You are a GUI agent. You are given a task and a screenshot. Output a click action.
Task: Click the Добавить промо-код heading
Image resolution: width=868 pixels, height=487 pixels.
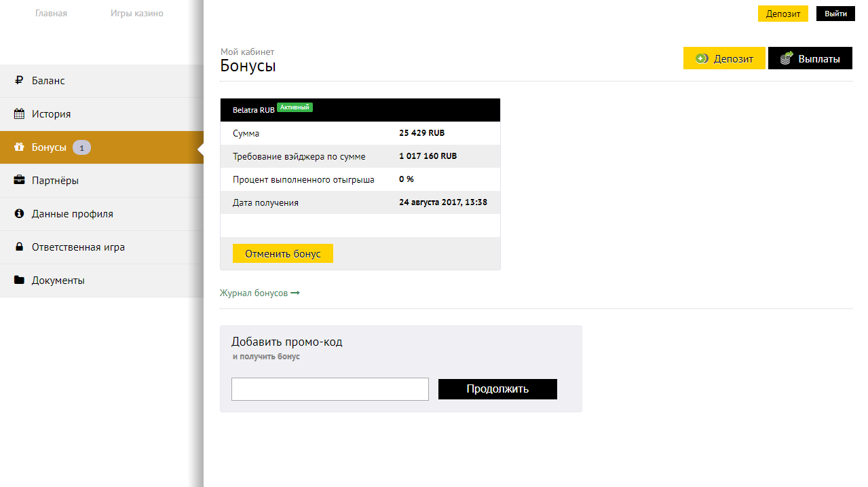(x=287, y=342)
